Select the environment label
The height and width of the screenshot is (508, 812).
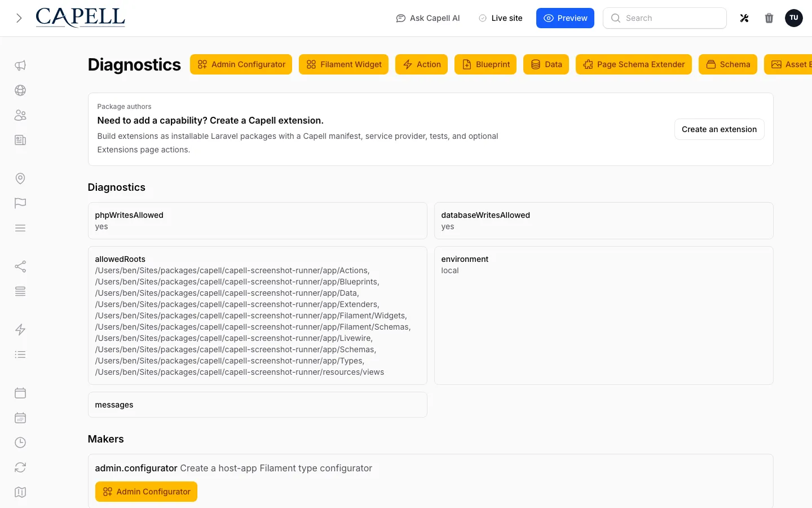point(465,259)
